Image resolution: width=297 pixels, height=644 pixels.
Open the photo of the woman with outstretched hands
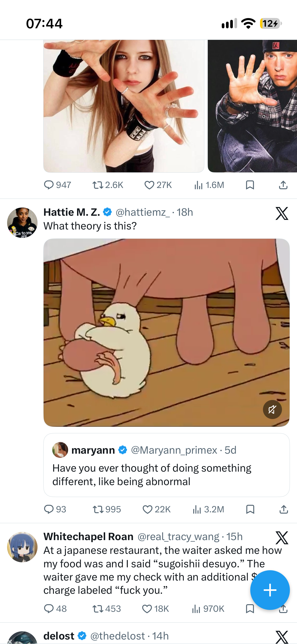coord(124,106)
